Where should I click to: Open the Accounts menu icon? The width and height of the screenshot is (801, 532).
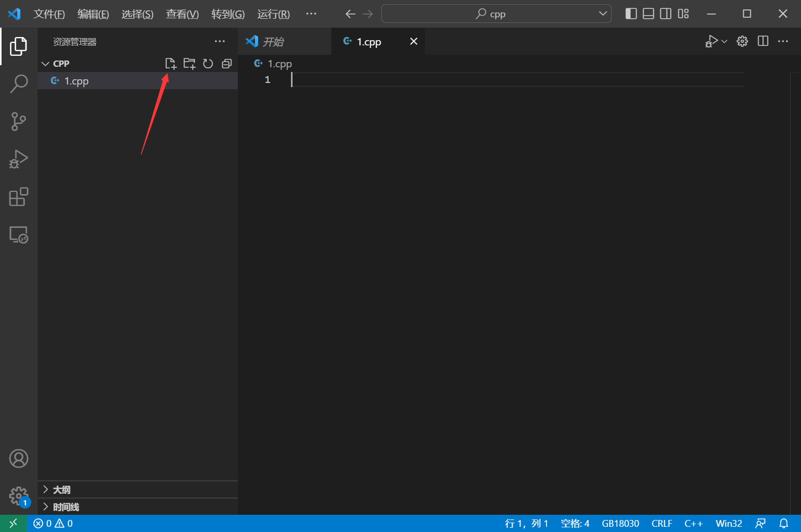[18, 458]
